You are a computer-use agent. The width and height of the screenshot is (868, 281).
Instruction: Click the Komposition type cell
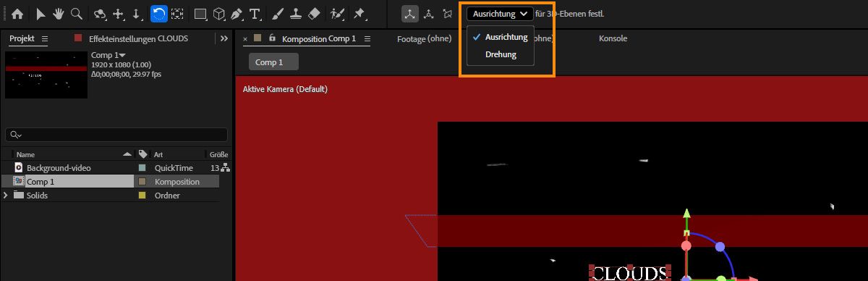click(176, 182)
